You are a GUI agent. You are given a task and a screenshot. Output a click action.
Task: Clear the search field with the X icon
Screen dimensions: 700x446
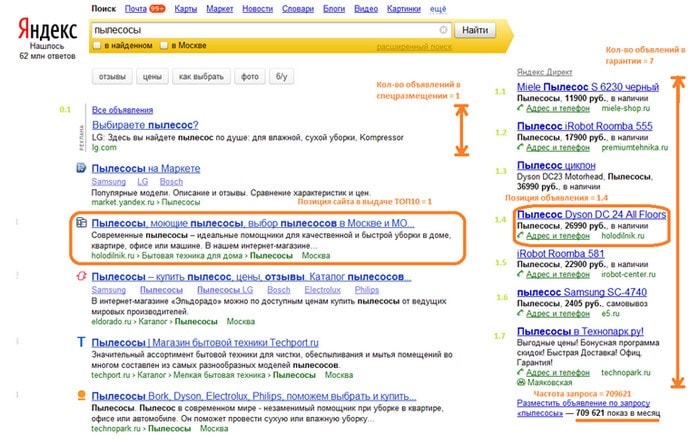(443, 29)
